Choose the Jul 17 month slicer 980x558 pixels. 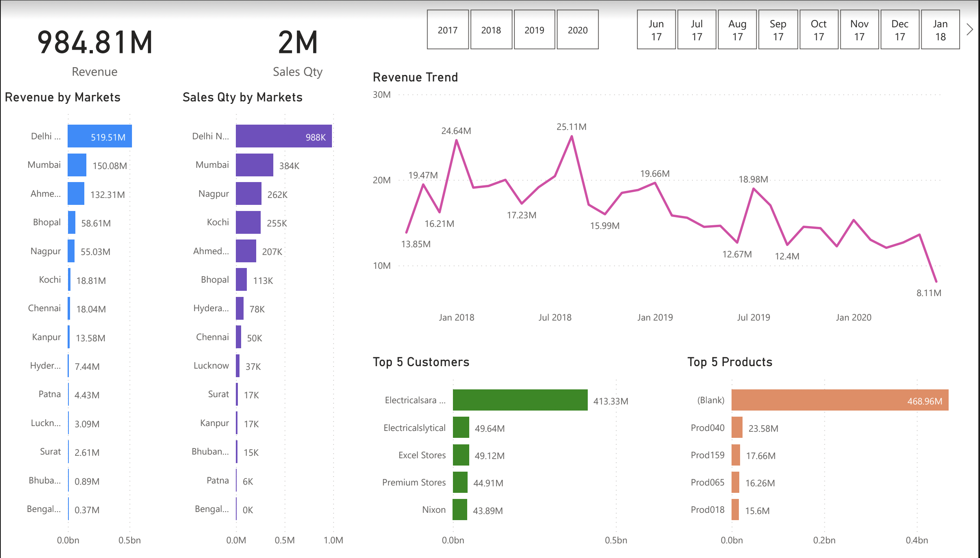[697, 30]
